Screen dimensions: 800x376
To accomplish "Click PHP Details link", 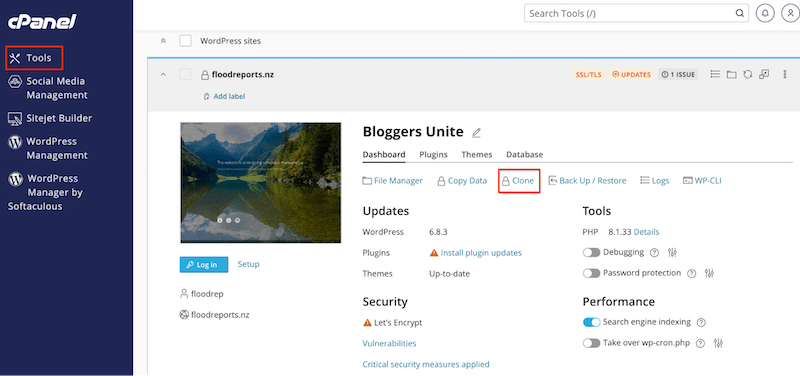I will click(x=646, y=232).
